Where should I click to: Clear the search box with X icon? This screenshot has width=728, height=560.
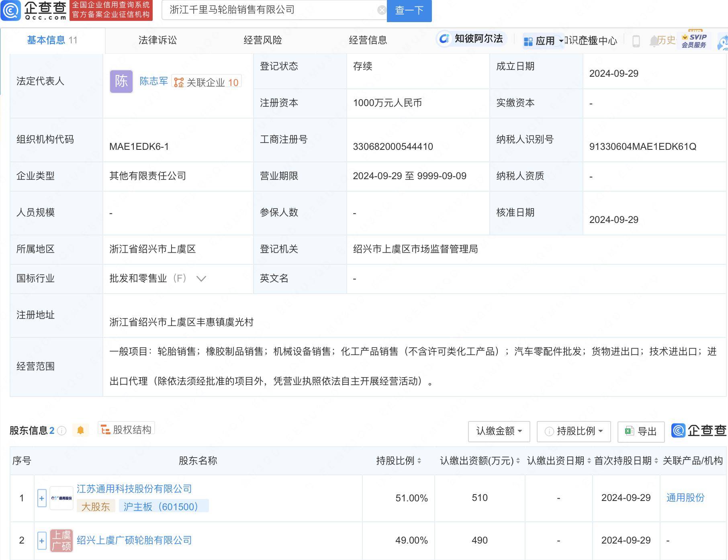pos(382,10)
